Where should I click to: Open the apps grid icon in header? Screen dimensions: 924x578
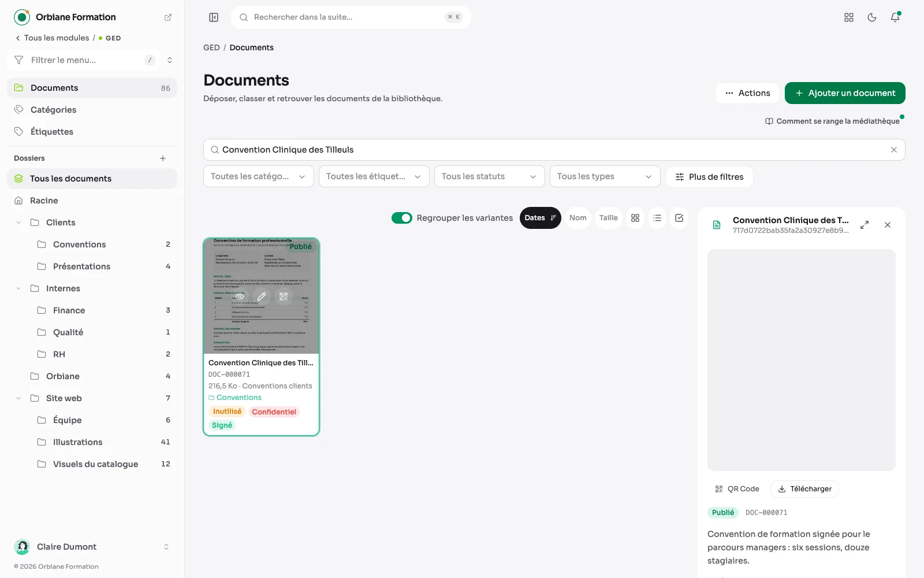coord(849,17)
